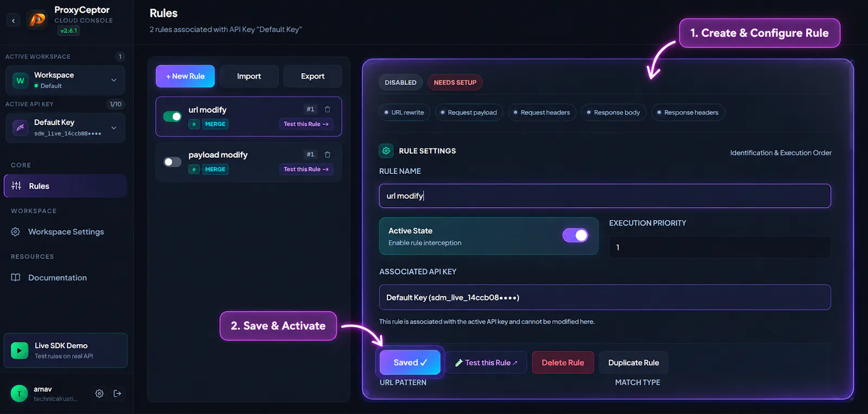The image size is (868, 414).
Task: Jump to the Request headers section
Action: (542, 113)
